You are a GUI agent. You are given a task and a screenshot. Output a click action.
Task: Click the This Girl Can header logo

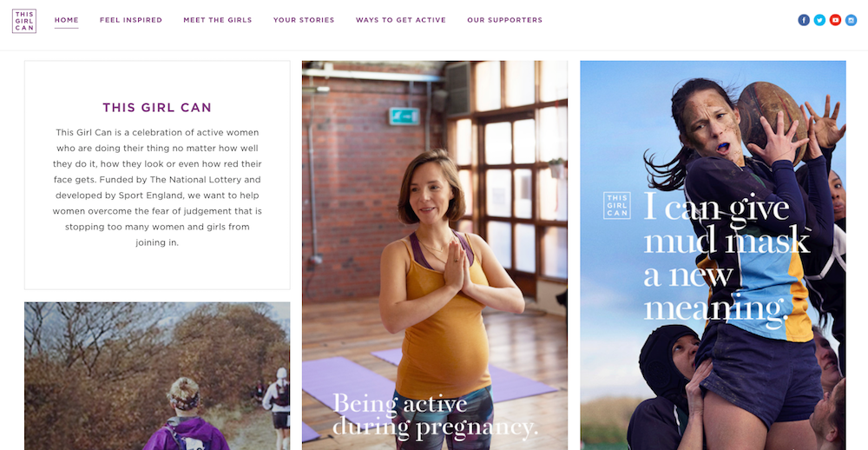coord(24,21)
